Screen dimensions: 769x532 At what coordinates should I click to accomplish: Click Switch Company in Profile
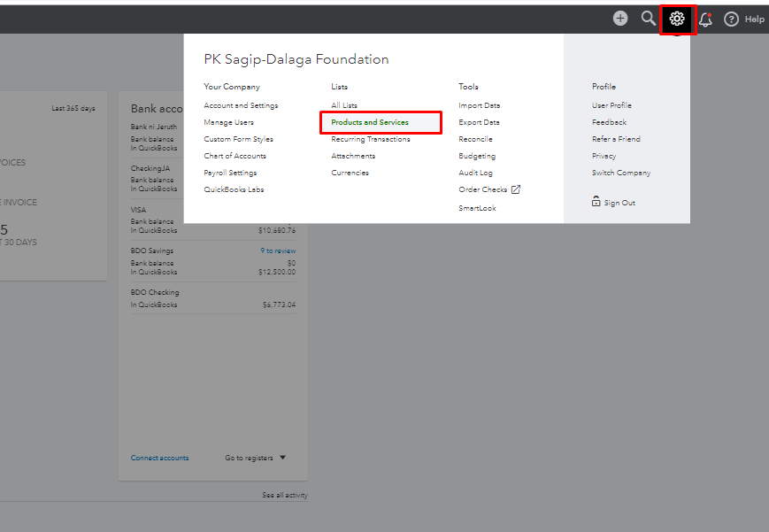tap(621, 173)
